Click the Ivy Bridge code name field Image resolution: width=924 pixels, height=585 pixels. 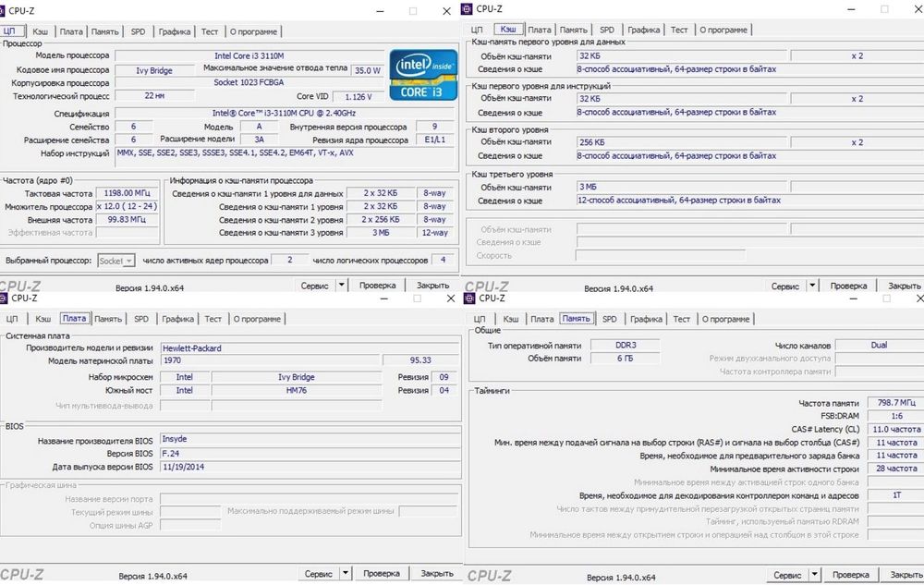pyautogui.click(x=154, y=70)
